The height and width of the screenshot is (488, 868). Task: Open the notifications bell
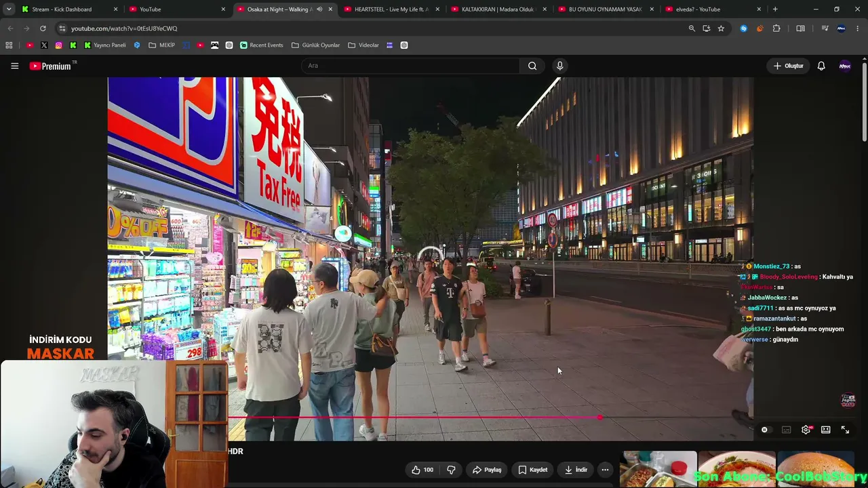point(821,66)
